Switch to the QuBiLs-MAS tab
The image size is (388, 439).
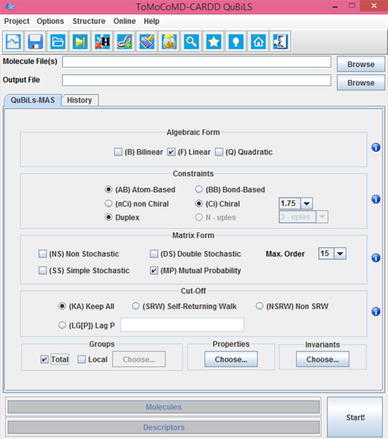(33, 100)
